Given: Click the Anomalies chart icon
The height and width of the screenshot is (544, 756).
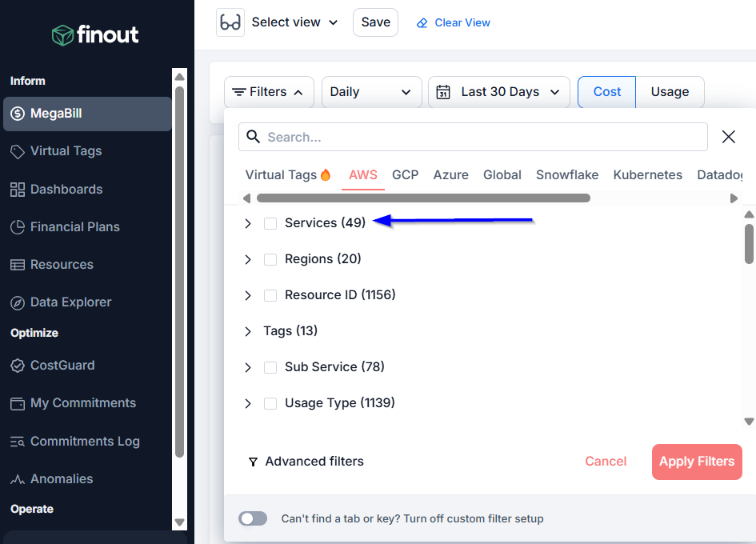Looking at the screenshot, I should [18, 479].
